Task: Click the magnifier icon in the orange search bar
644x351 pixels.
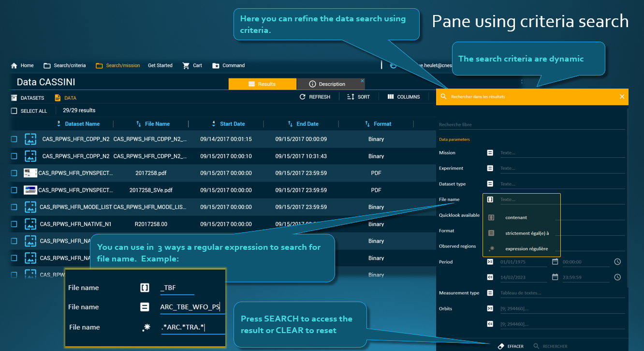Action: click(444, 97)
